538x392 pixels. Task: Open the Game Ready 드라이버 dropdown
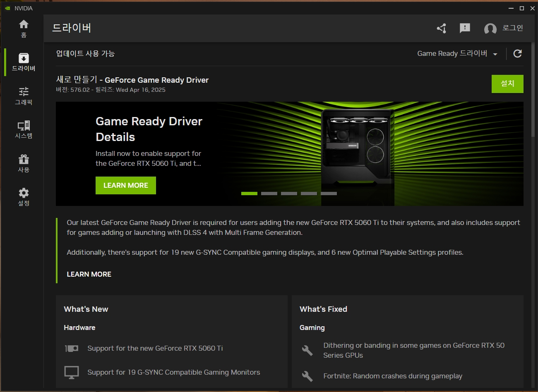[457, 53]
